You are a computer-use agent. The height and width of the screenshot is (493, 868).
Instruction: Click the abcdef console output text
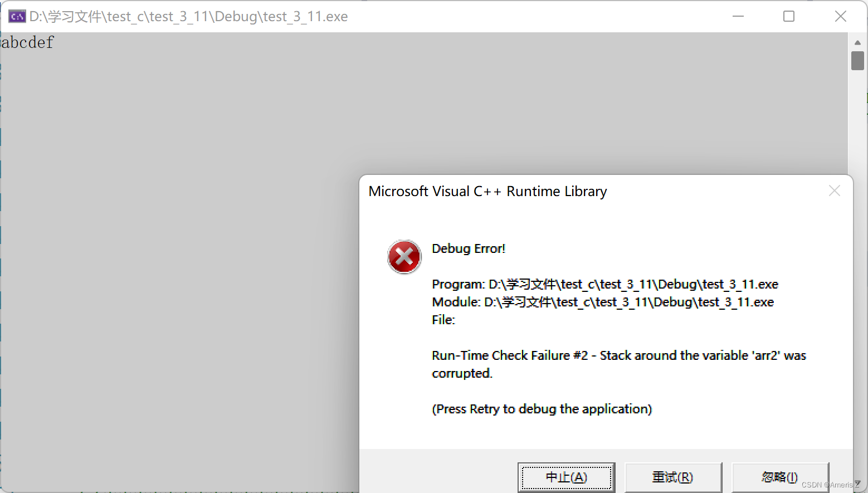[x=27, y=42]
